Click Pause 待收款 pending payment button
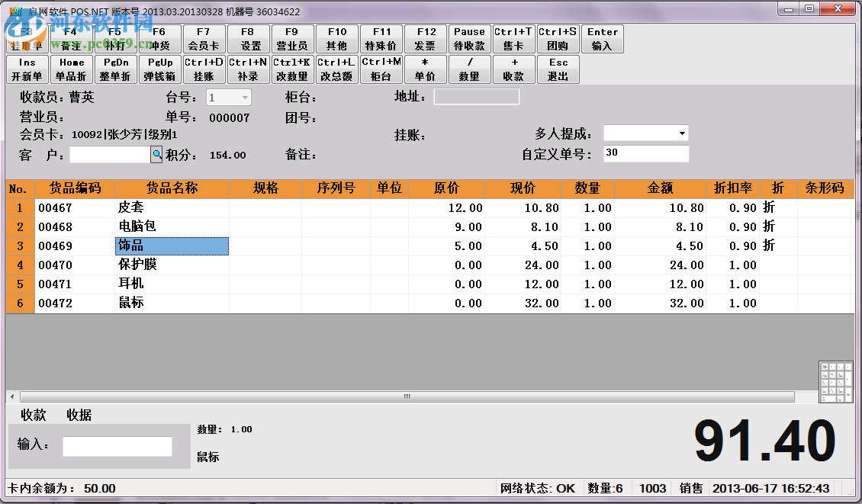862x504 pixels. [x=469, y=39]
